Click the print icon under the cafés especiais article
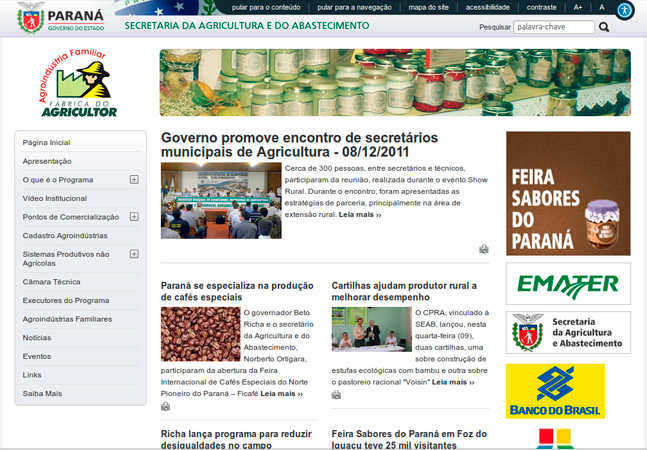 click(166, 406)
